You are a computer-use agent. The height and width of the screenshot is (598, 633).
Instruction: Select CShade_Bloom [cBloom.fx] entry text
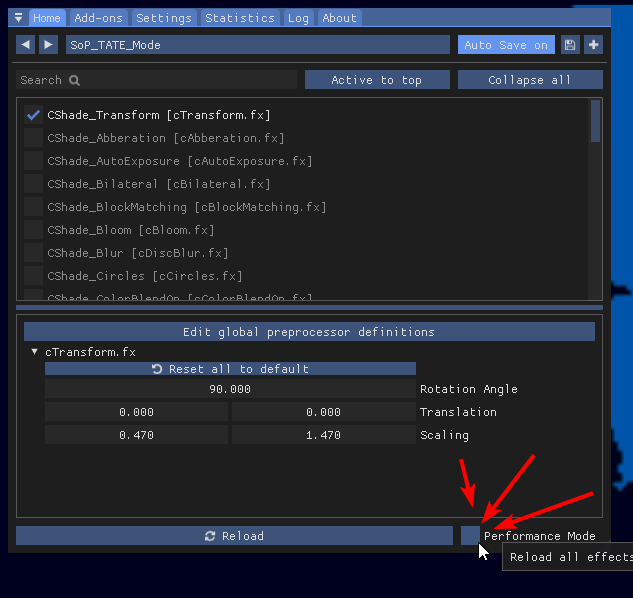(x=131, y=230)
